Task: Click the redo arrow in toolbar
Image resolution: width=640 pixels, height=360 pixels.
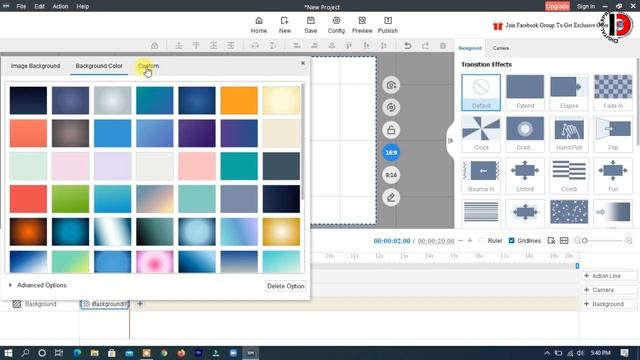Action: pyautogui.click(x=425, y=46)
